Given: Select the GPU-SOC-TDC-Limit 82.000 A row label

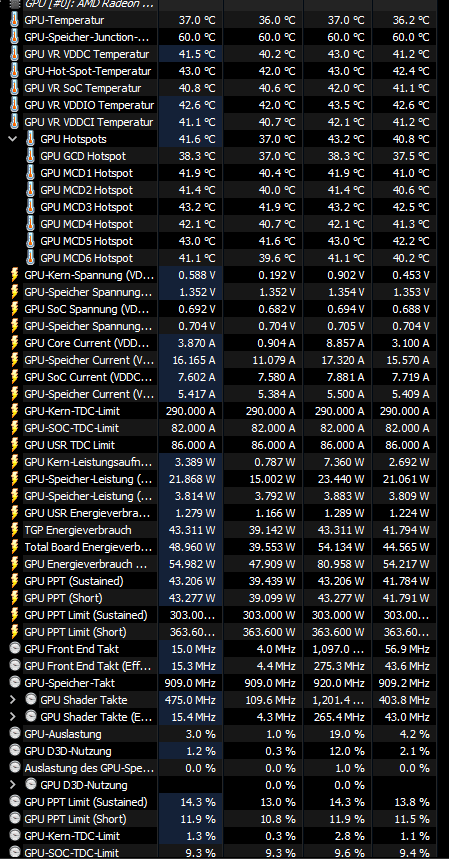Looking at the screenshot, I should click(72, 428).
